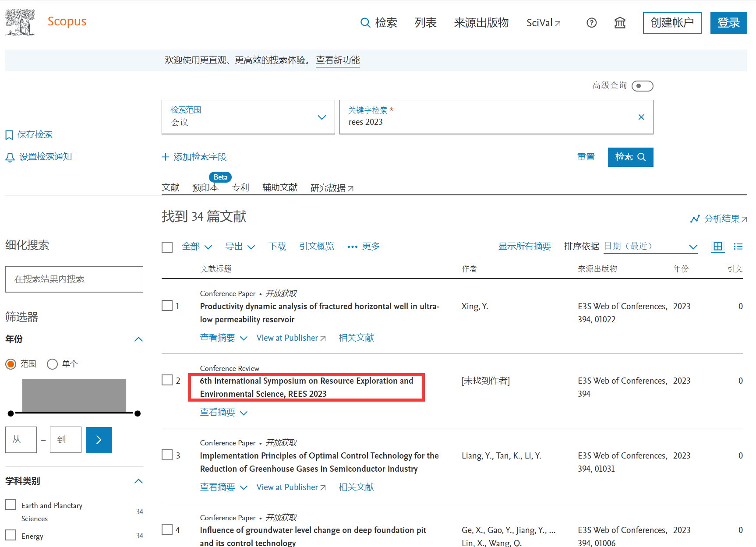
Task: Select the 范围 radio button
Action: pos(11,364)
